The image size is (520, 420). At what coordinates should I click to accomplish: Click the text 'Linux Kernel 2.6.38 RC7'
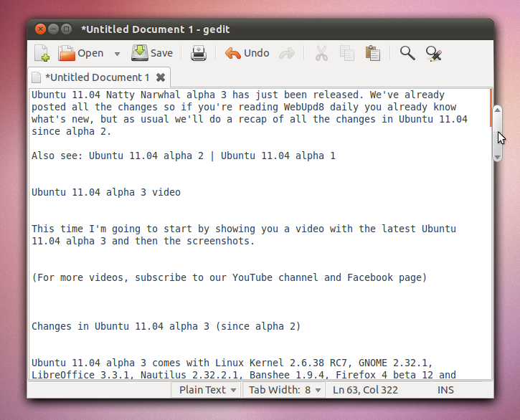(x=283, y=363)
